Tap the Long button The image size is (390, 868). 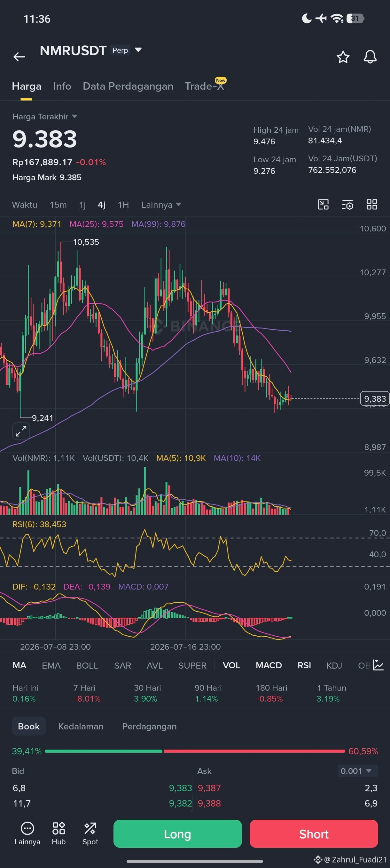pyautogui.click(x=178, y=834)
